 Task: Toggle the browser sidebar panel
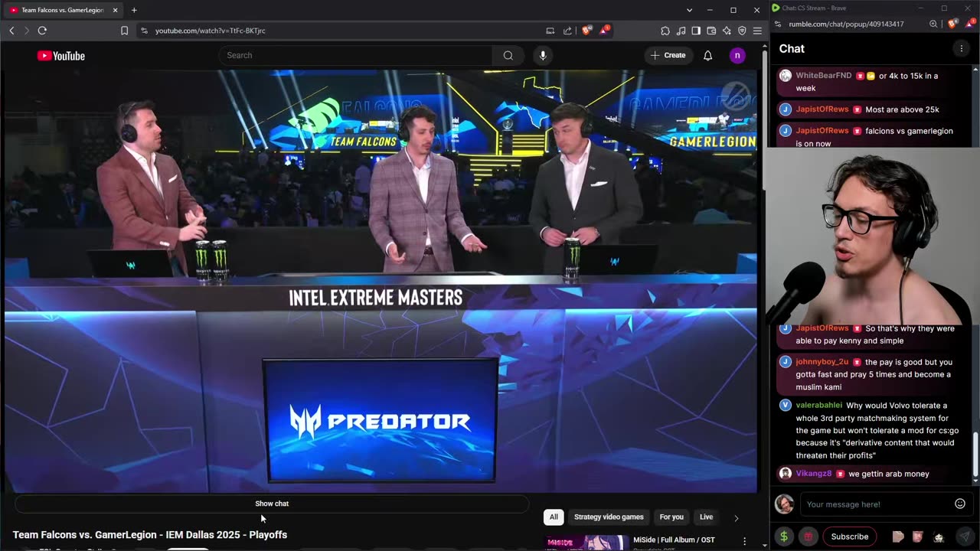pyautogui.click(x=696, y=31)
